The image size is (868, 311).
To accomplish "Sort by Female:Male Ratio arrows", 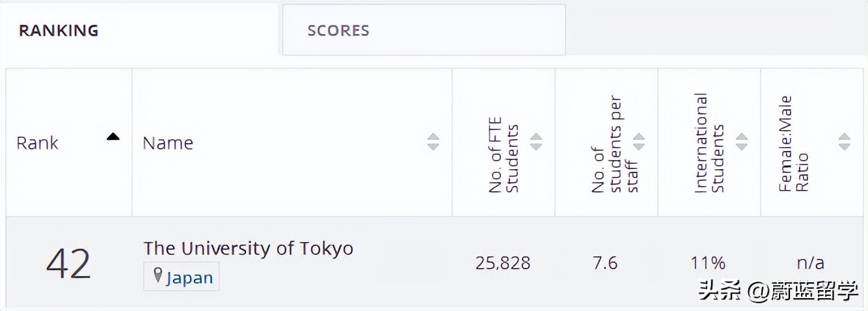I will tap(845, 142).
